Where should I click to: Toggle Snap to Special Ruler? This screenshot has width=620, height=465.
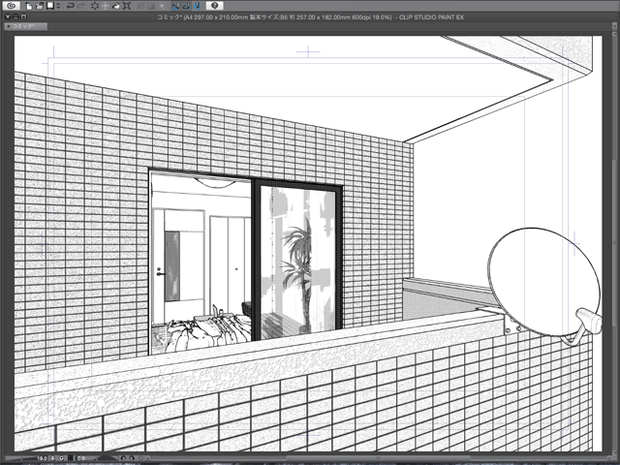point(186,6)
